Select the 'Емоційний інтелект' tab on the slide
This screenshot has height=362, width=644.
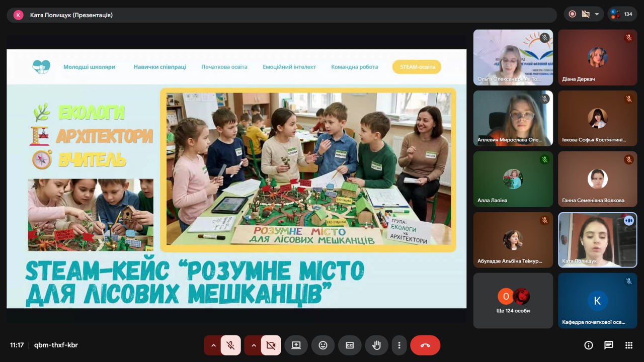point(289,67)
